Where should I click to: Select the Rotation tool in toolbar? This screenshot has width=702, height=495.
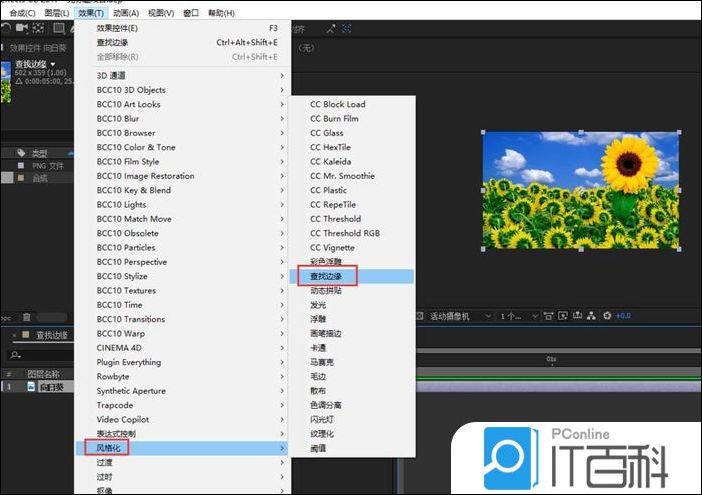[5, 28]
